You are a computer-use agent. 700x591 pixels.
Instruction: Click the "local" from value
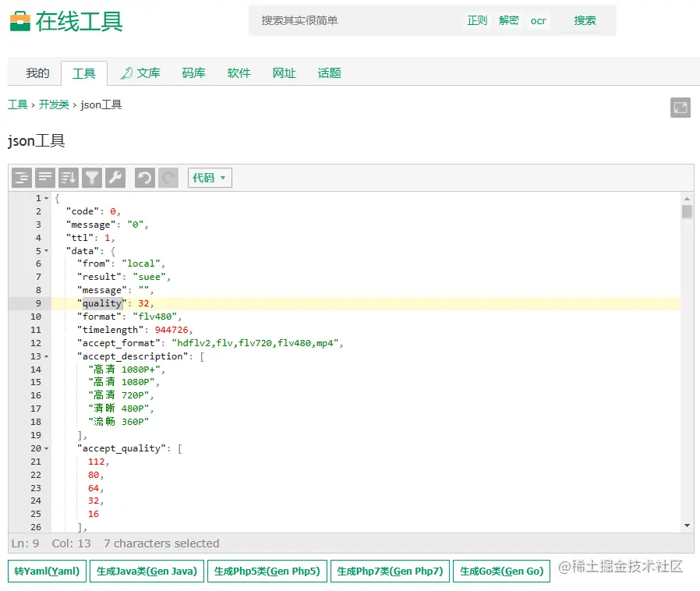[141, 264]
